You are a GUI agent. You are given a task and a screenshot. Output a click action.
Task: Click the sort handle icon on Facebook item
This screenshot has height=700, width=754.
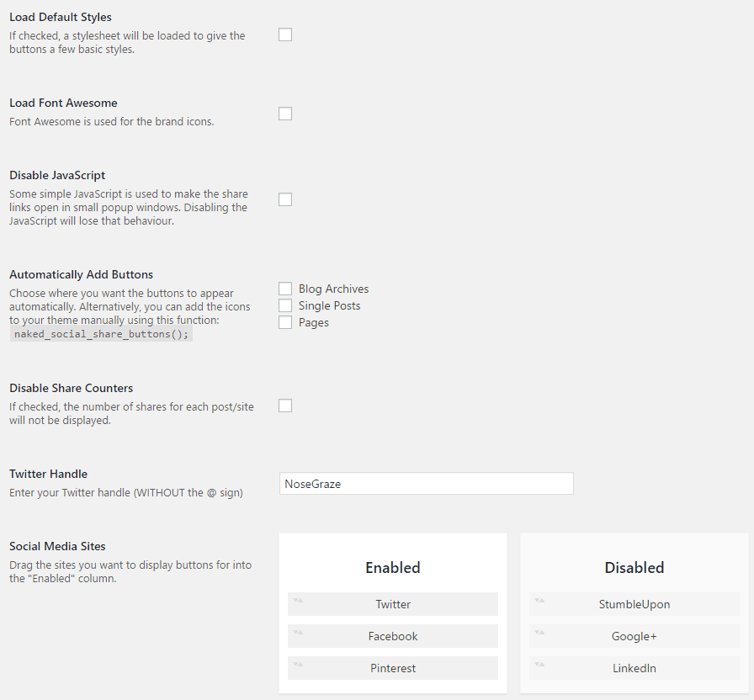pos(298,632)
